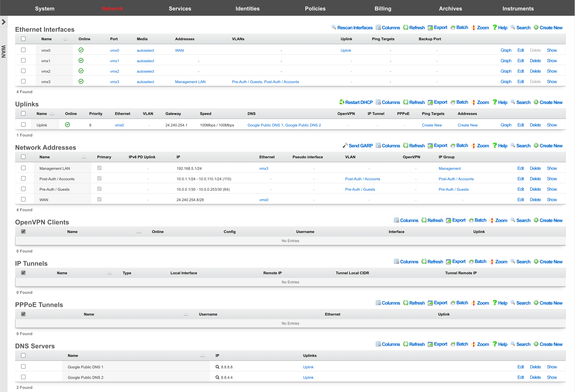Click Create New under Ping Targets

point(432,125)
